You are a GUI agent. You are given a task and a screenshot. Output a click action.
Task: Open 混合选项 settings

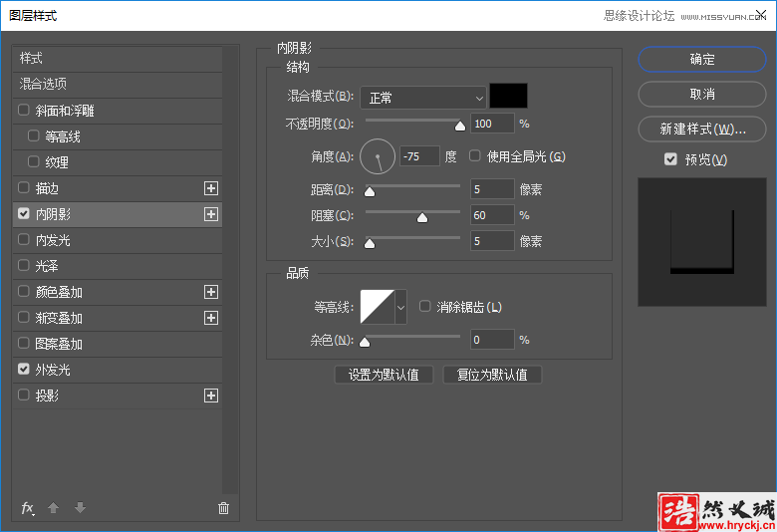[118, 85]
